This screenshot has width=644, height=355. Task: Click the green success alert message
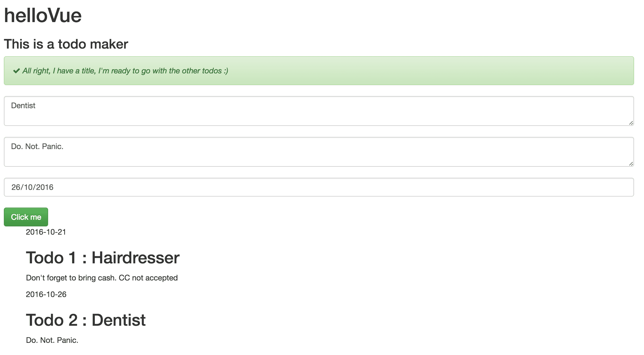319,71
